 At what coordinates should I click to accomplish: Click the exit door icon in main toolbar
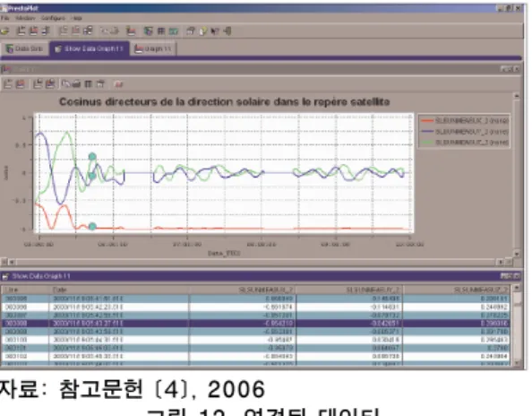pyautogui.click(x=227, y=31)
